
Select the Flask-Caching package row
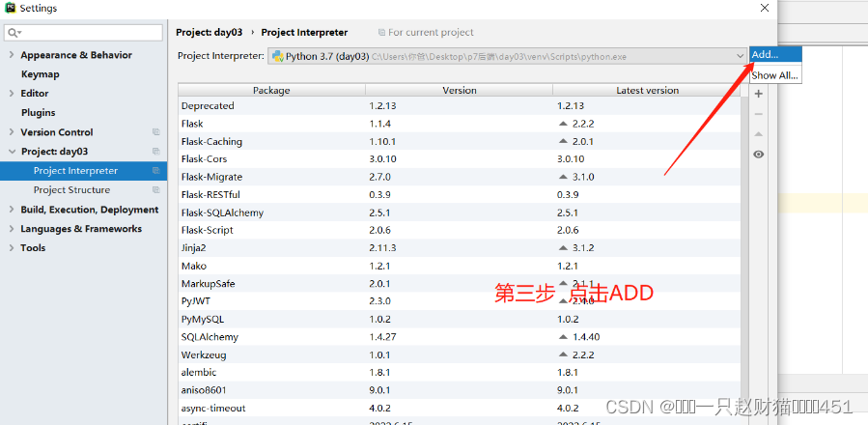(459, 141)
